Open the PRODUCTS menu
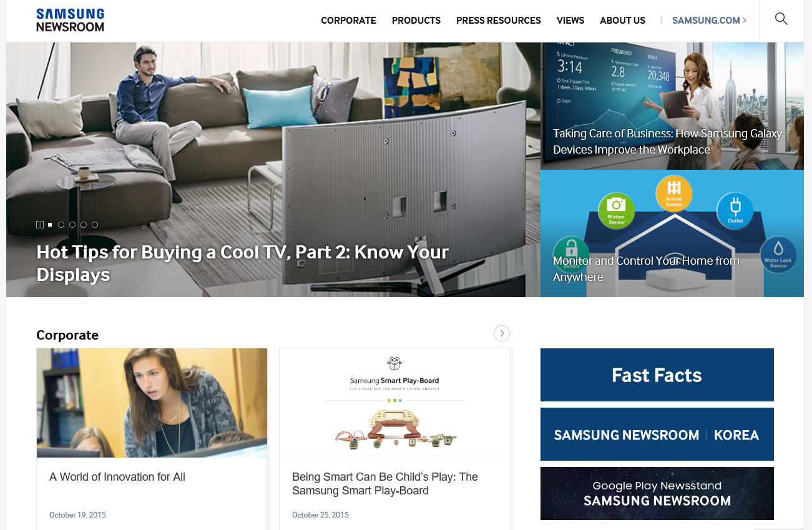Screen dimensions: 812x530 pyautogui.click(x=416, y=21)
